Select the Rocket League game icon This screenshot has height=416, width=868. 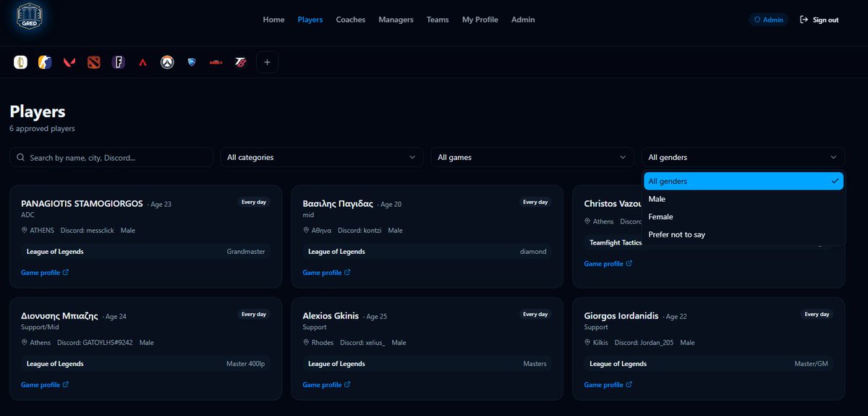click(x=192, y=63)
